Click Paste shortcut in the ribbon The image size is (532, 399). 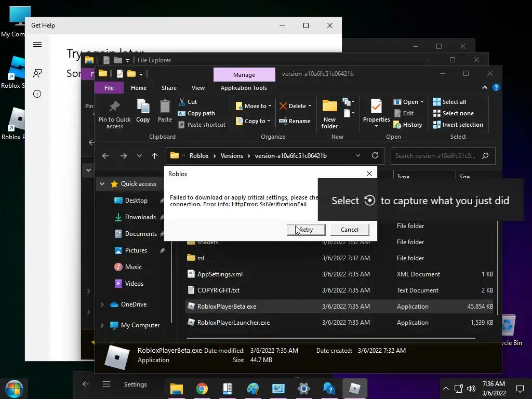tap(202, 125)
